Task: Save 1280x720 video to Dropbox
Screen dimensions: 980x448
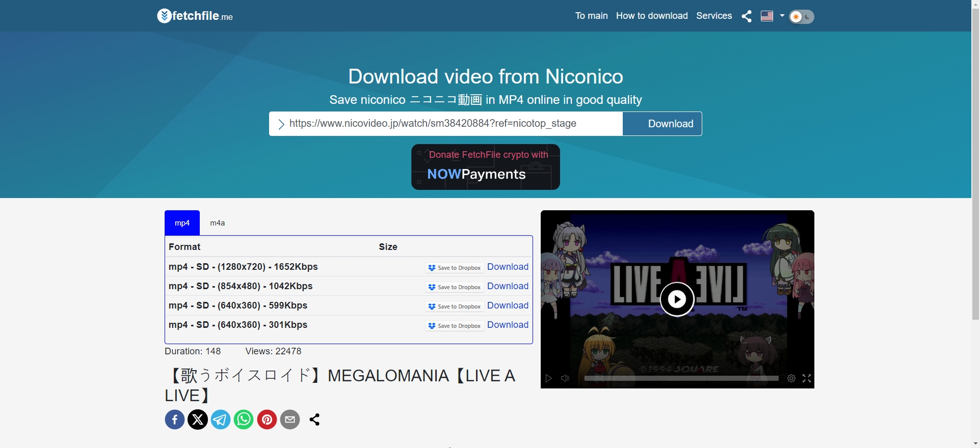Action: 455,268
